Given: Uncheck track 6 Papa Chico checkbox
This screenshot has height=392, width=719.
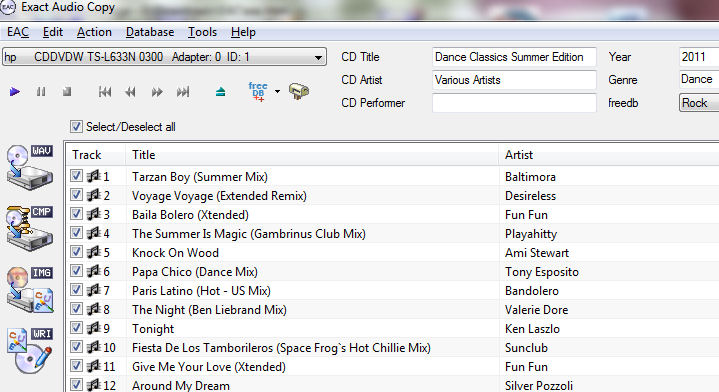Looking at the screenshot, I should pos(76,271).
